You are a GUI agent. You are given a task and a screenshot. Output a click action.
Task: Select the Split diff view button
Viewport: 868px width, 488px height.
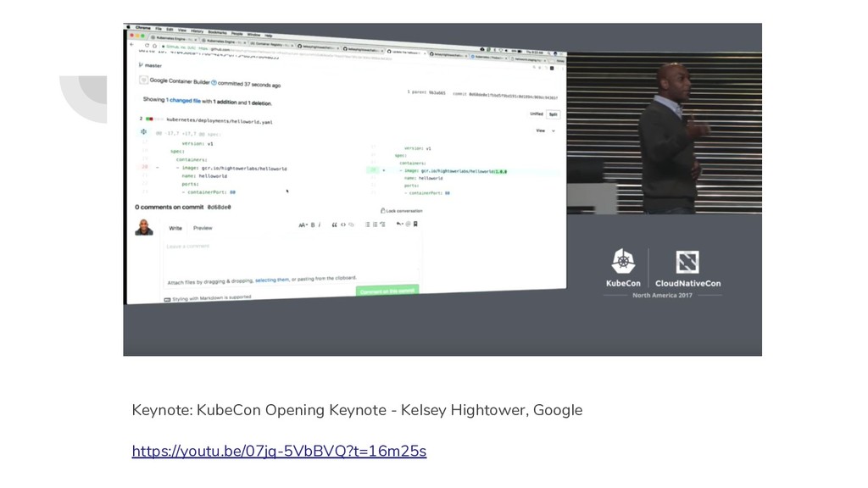(553, 114)
